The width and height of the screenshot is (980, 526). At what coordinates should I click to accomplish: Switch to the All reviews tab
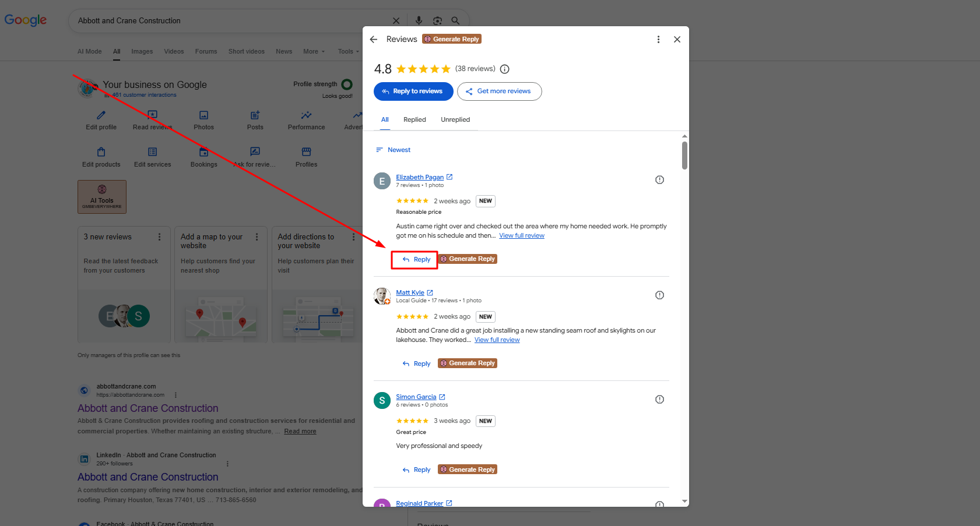point(385,119)
